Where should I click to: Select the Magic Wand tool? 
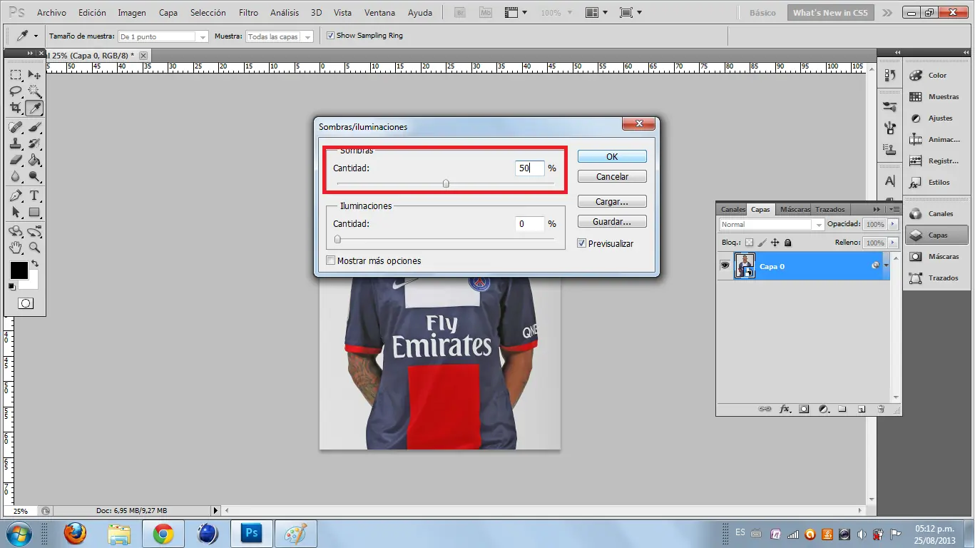[34, 91]
